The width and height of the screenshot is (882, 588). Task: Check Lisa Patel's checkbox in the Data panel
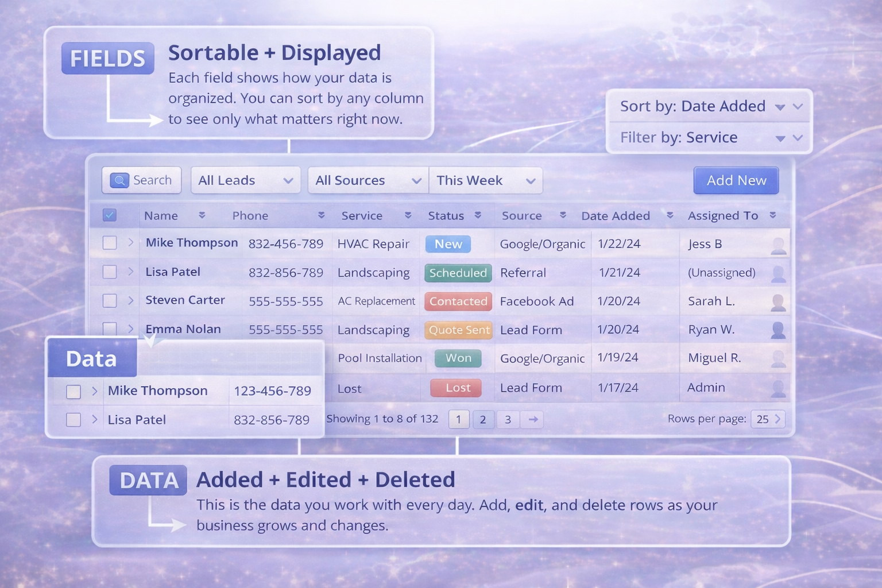(x=73, y=420)
